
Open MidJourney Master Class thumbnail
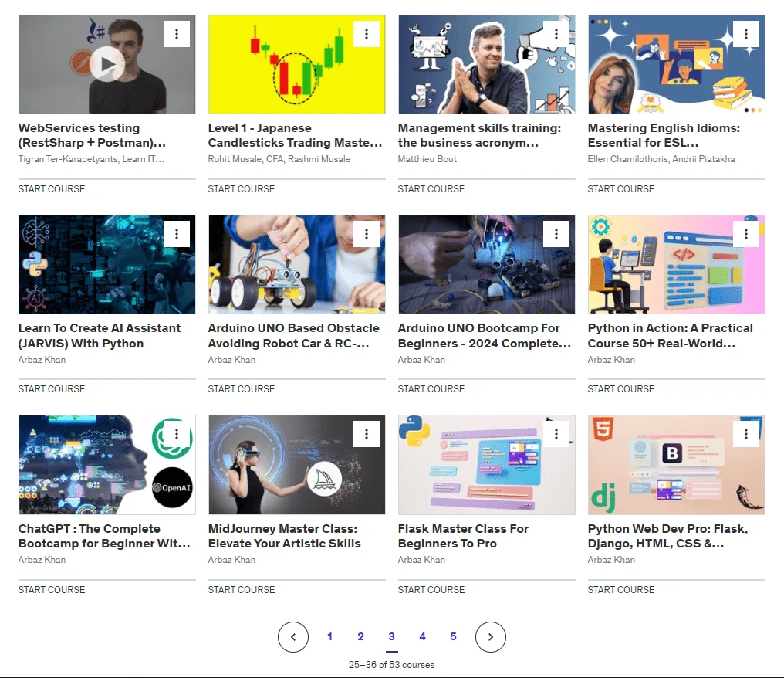[x=296, y=464]
